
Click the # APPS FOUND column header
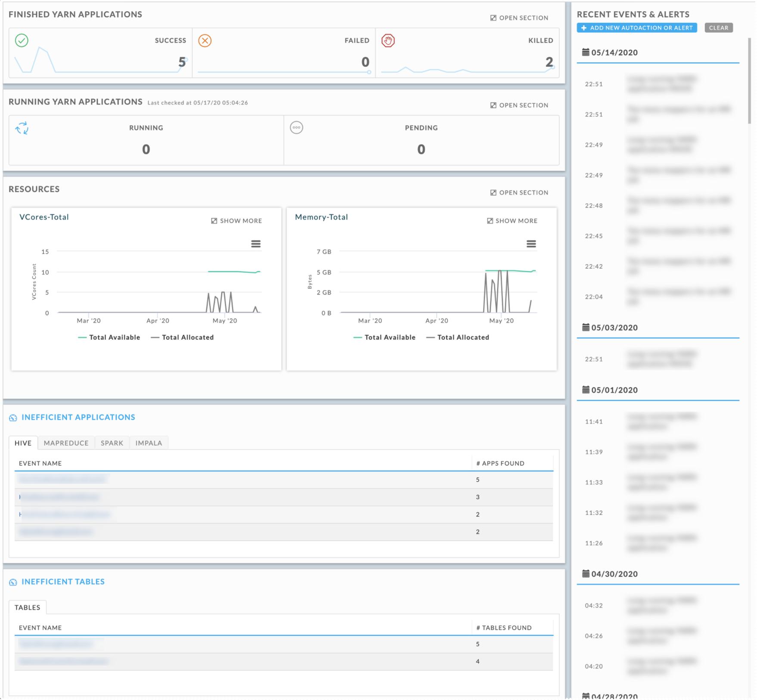500,463
